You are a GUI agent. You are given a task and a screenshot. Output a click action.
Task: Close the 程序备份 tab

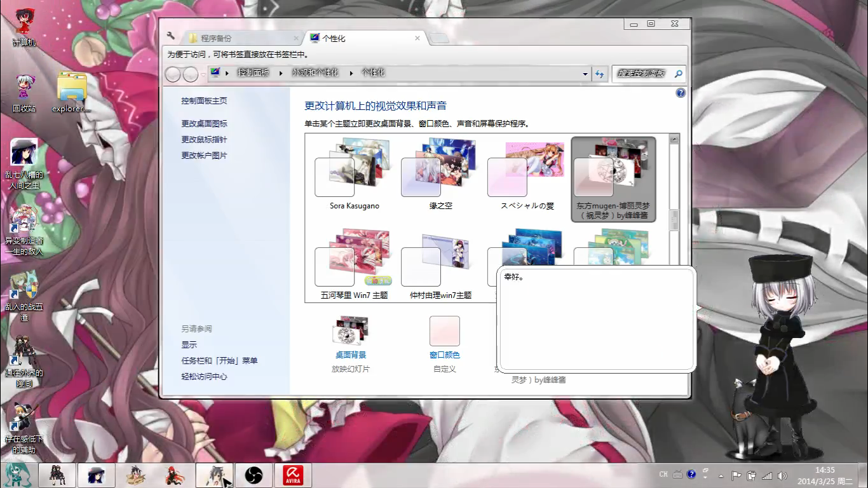295,38
